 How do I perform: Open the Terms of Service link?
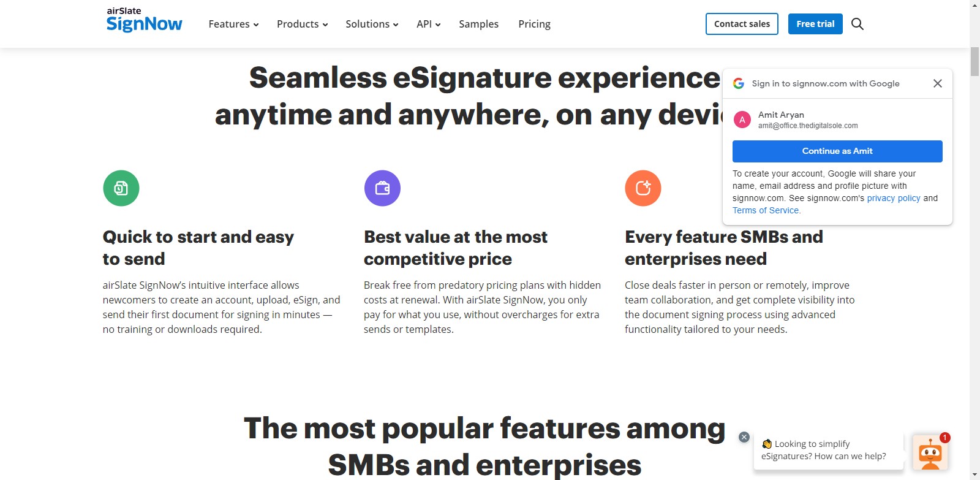[766, 210]
